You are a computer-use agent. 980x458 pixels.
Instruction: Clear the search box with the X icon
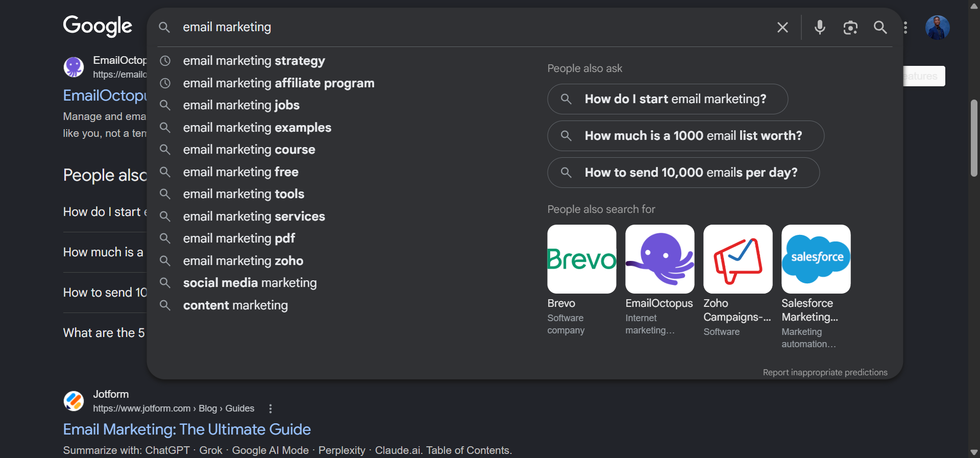coord(782,27)
